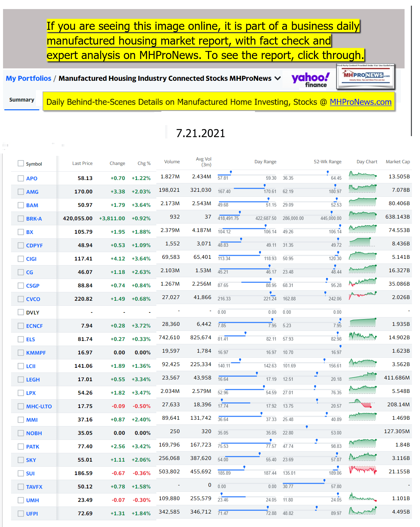Open the CVCO ticker symbol link
Image resolution: width=420 pixels, height=527 pixels.
33,299
